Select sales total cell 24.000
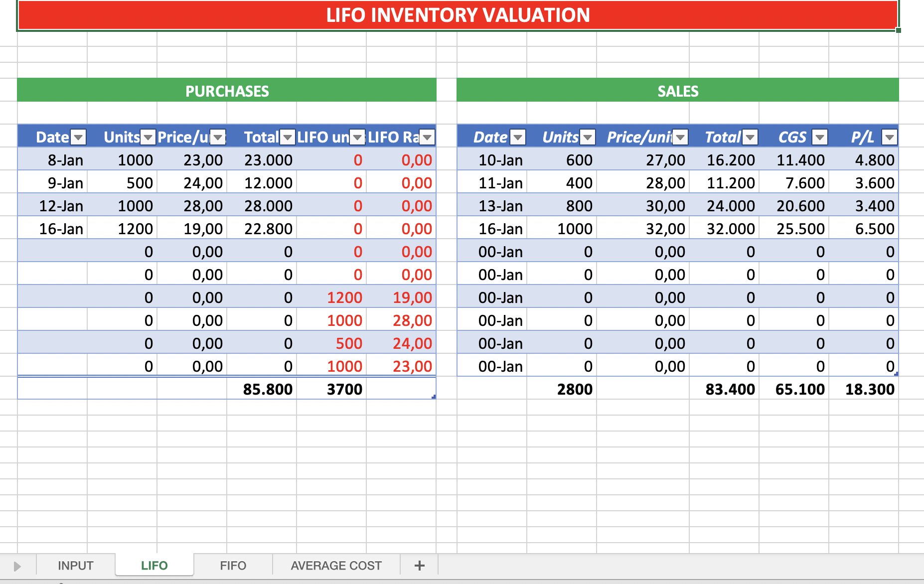 tap(724, 206)
